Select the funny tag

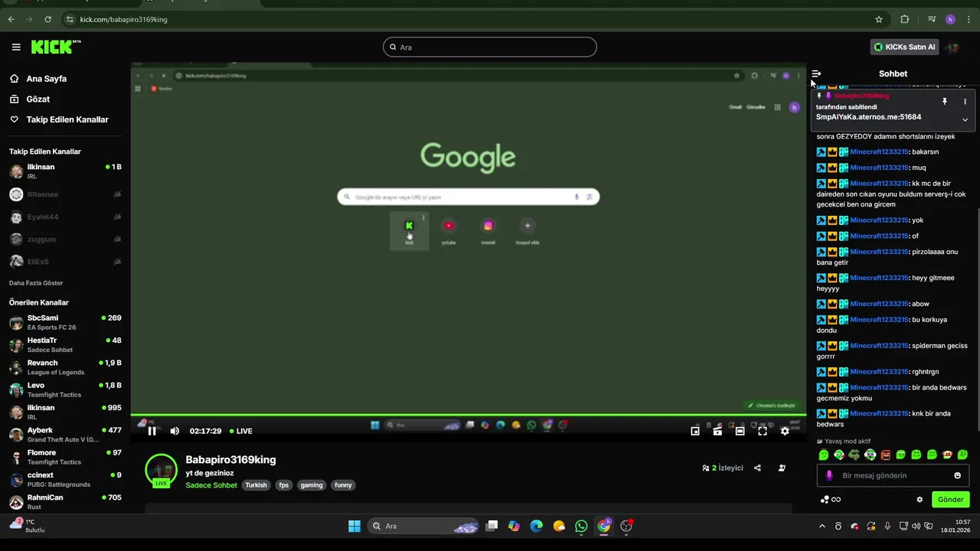(343, 485)
